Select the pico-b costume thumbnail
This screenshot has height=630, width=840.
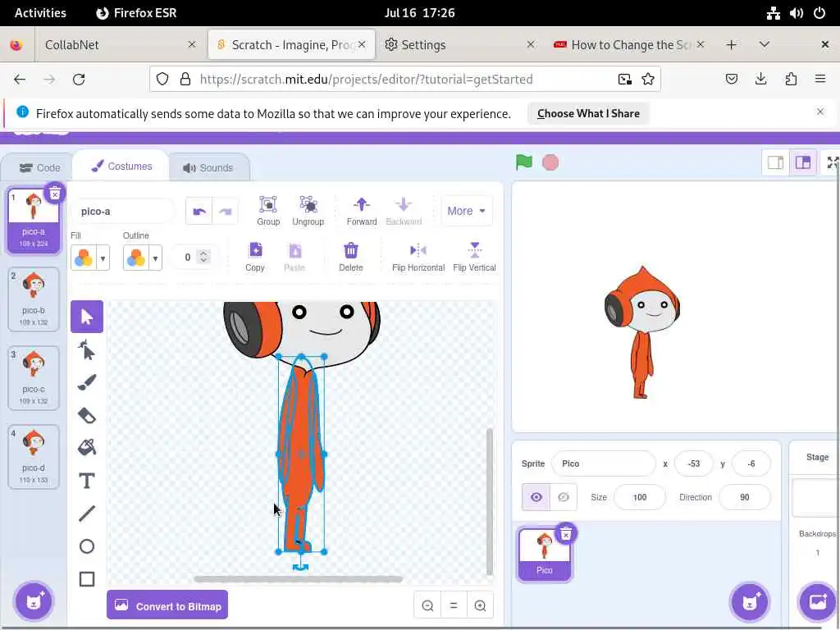[33, 299]
